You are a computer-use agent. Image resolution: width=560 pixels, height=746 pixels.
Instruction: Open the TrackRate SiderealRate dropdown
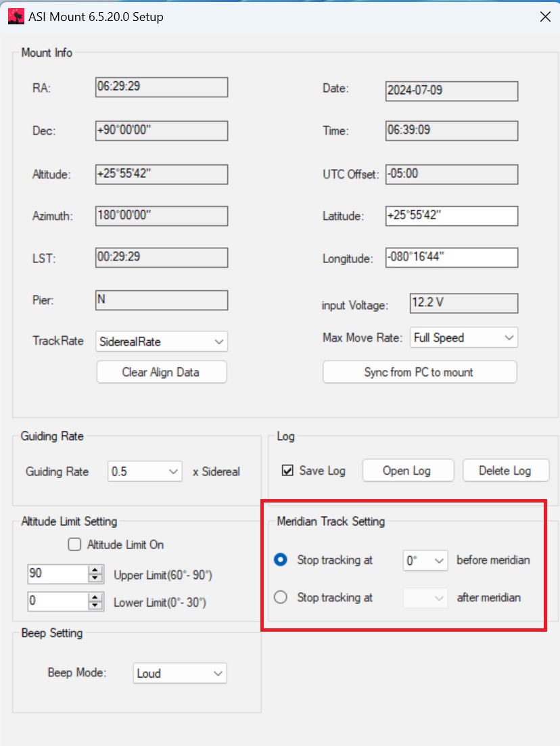coord(162,342)
